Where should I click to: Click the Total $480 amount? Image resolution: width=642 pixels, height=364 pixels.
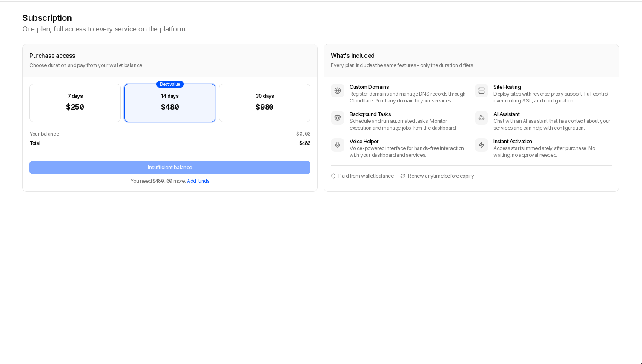[x=305, y=143]
